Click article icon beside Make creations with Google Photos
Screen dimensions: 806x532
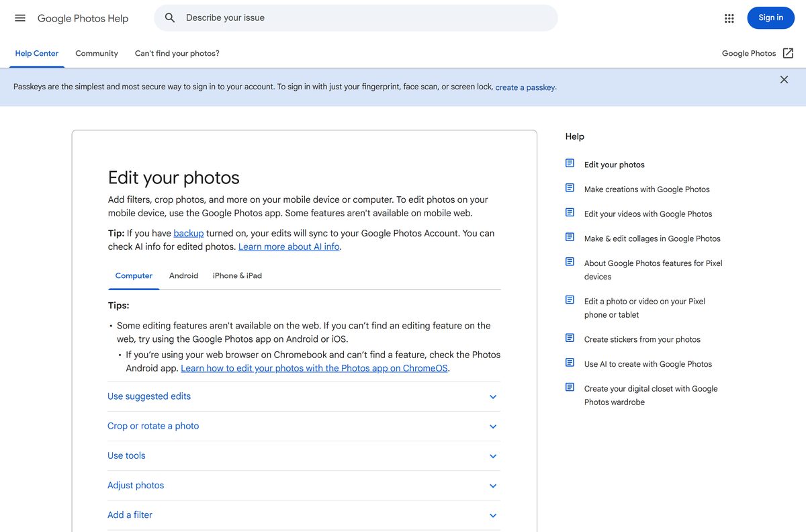tap(570, 188)
